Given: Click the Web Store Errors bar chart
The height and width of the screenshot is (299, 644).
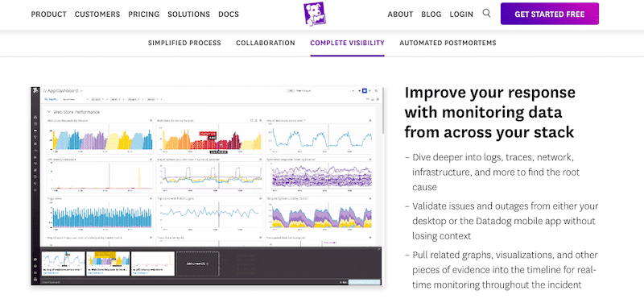Looking at the screenshot, I should click(211, 139).
